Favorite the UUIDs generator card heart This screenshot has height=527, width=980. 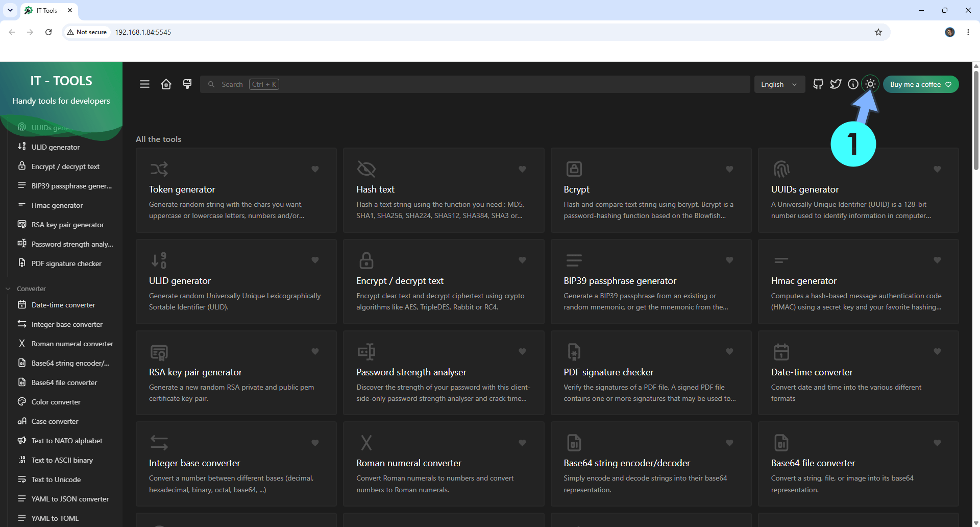point(937,169)
